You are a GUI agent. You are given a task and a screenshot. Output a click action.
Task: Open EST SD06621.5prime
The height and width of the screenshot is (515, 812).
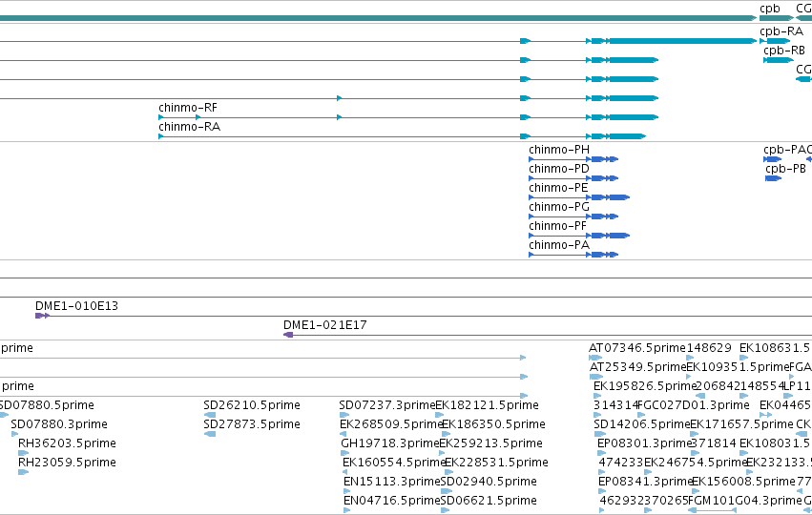489,501
